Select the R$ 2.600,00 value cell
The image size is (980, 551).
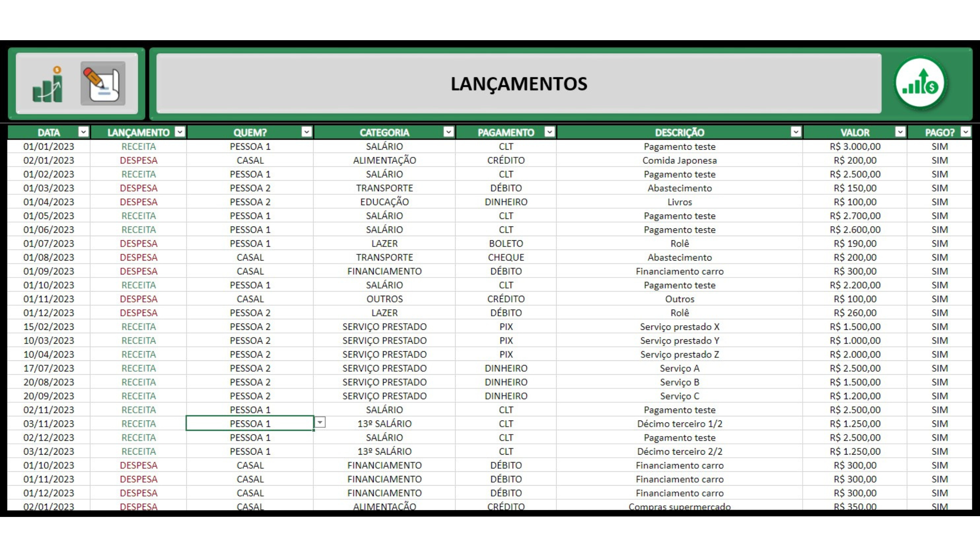click(855, 230)
